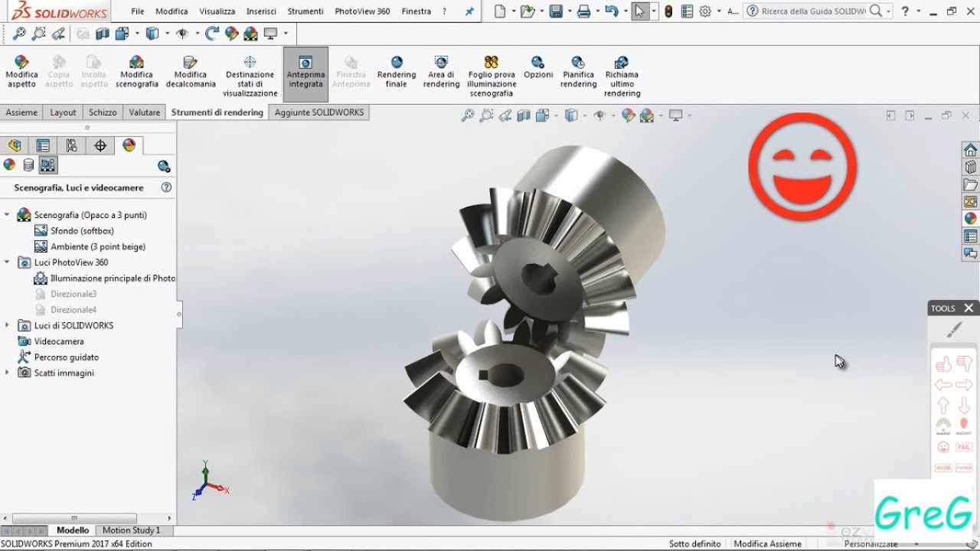The height and width of the screenshot is (551, 980).
Task: Show scene, lights and cameras view
Action: click(x=47, y=165)
